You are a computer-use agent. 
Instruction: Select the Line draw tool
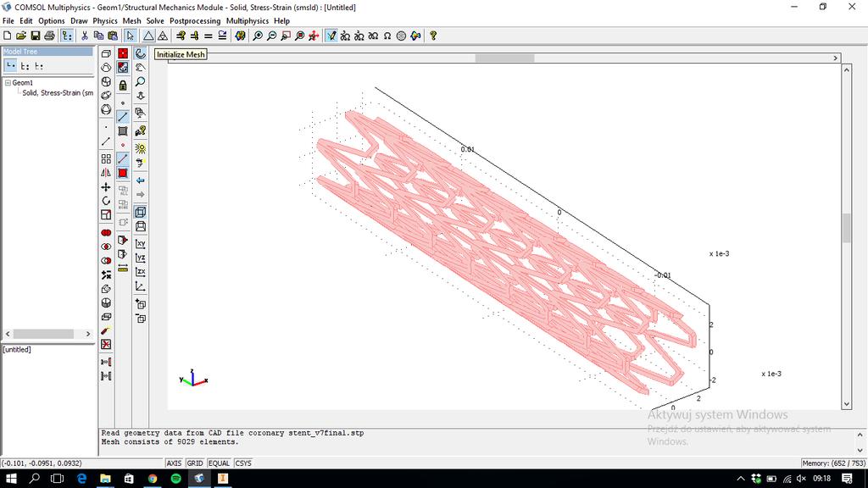pos(106,141)
